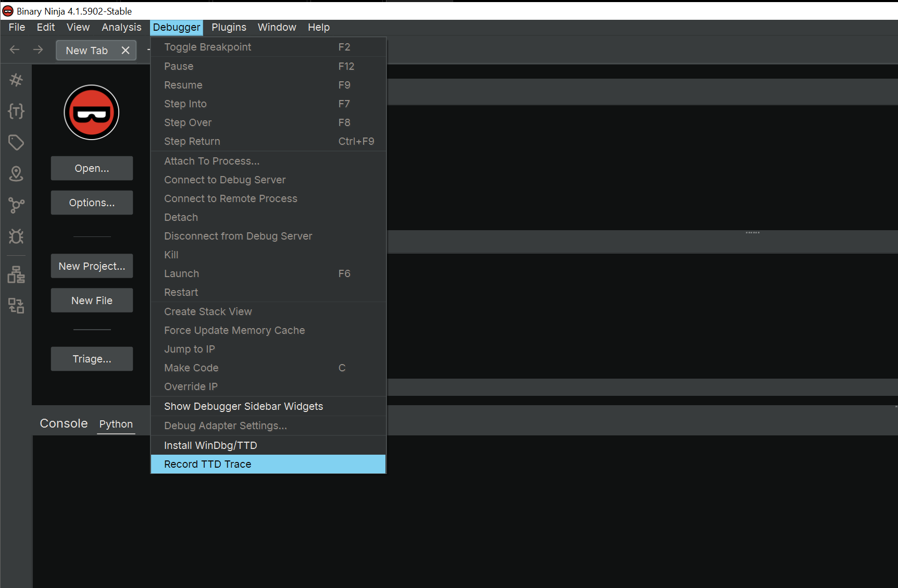Open Debug Adapter Settings...

(x=268, y=426)
